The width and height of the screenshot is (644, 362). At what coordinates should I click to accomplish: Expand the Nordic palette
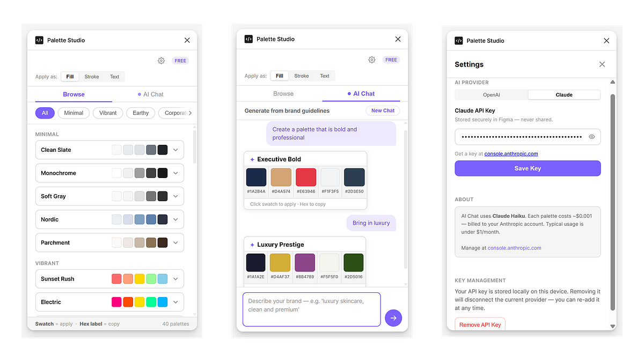175,219
